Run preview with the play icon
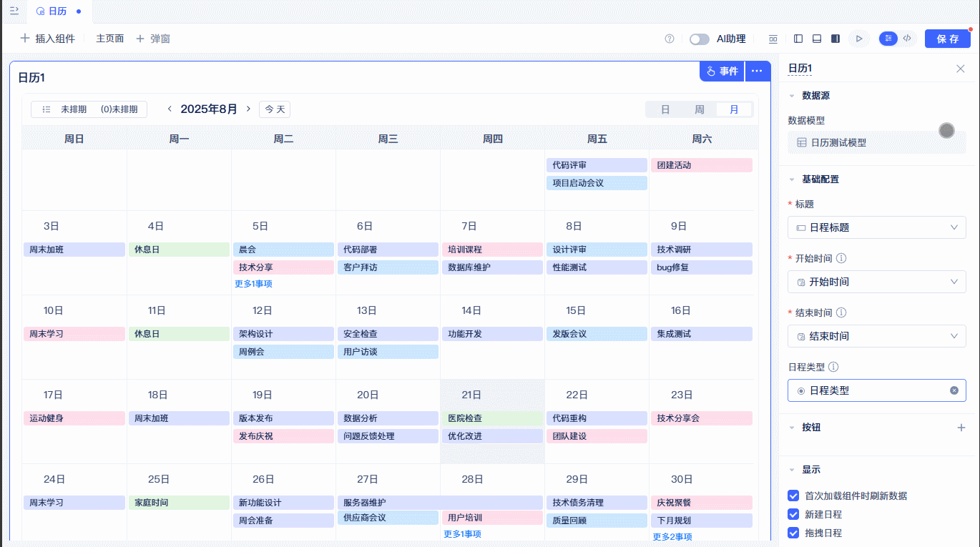This screenshot has height=547, width=980. (859, 39)
